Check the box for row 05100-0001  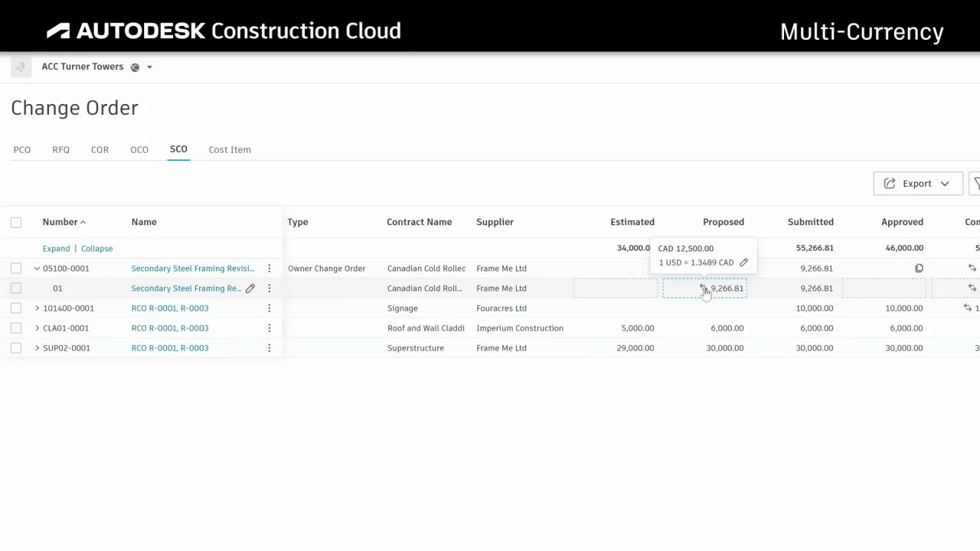tap(16, 269)
